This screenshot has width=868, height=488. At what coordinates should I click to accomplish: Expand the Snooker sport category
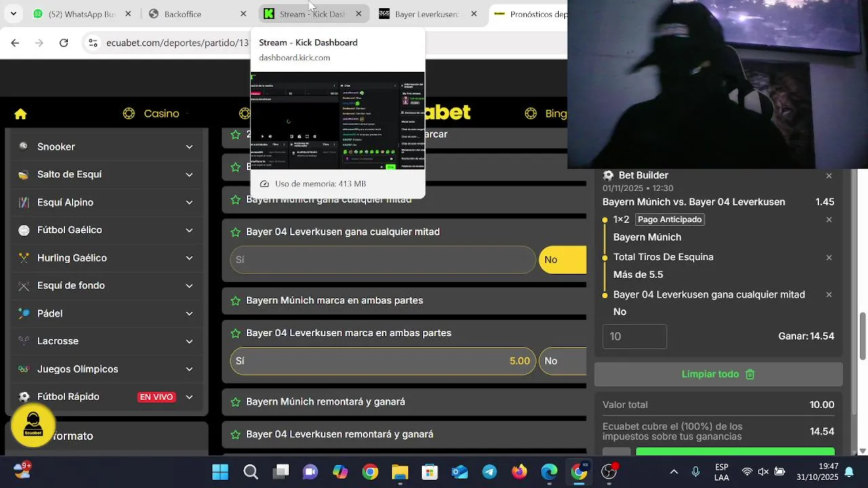[189, 147]
